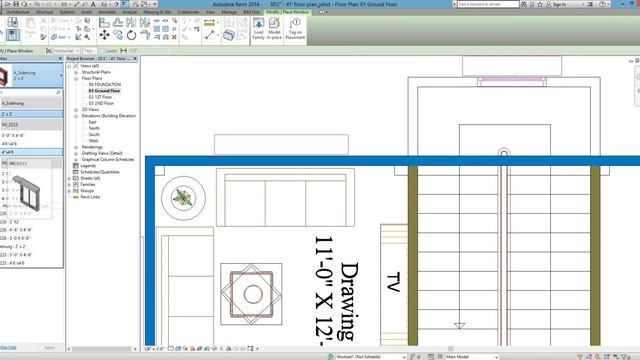Open the Architecture ribbon tab
The width and height of the screenshot is (640, 360).
point(18,12)
